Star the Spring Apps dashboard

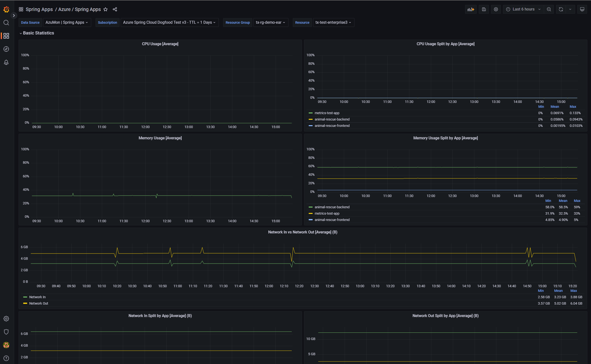tap(106, 9)
